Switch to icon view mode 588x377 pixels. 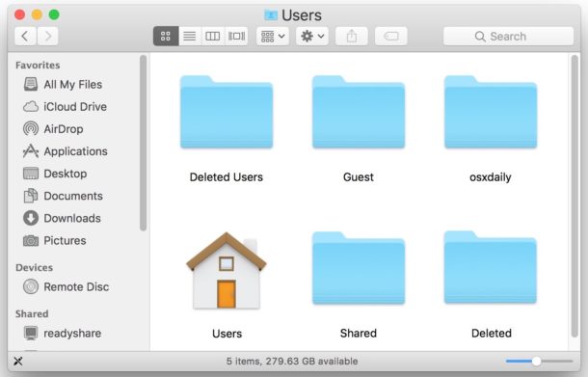[166, 36]
